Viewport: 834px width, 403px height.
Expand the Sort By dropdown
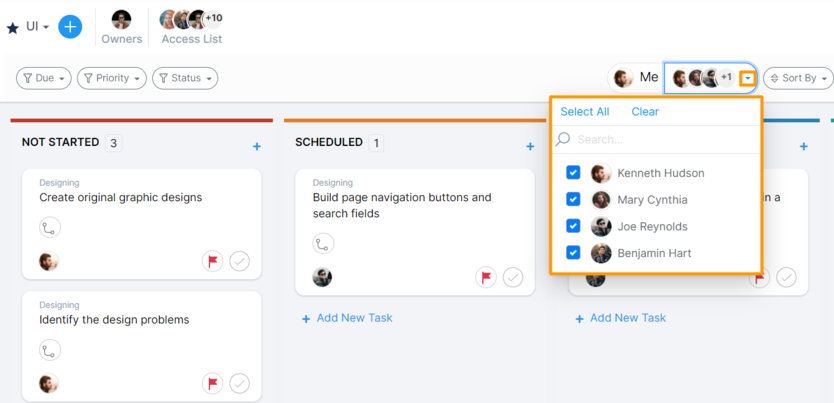pyautogui.click(x=798, y=78)
